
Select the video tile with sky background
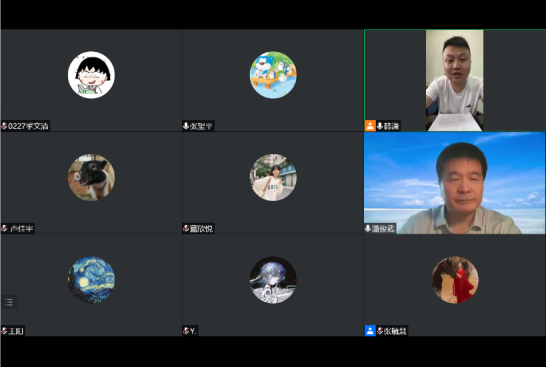tap(455, 183)
